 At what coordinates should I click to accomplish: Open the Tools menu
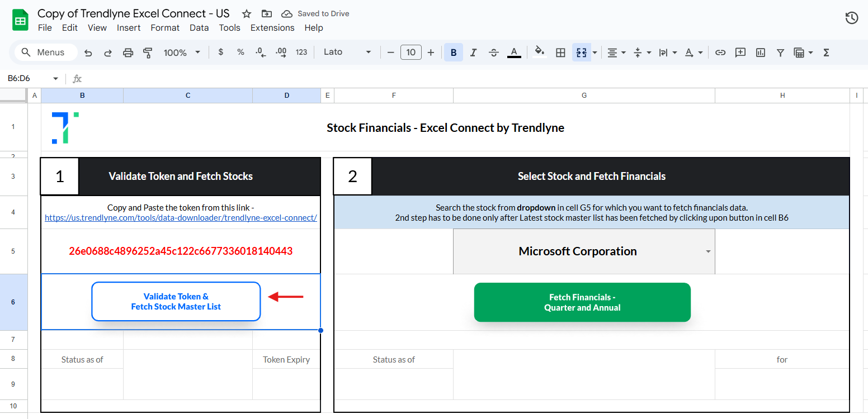click(x=229, y=28)
